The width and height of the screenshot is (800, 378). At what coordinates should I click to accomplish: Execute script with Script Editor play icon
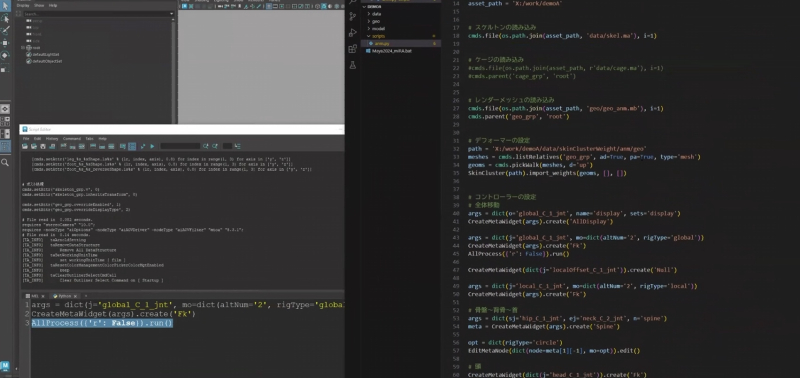152,146
